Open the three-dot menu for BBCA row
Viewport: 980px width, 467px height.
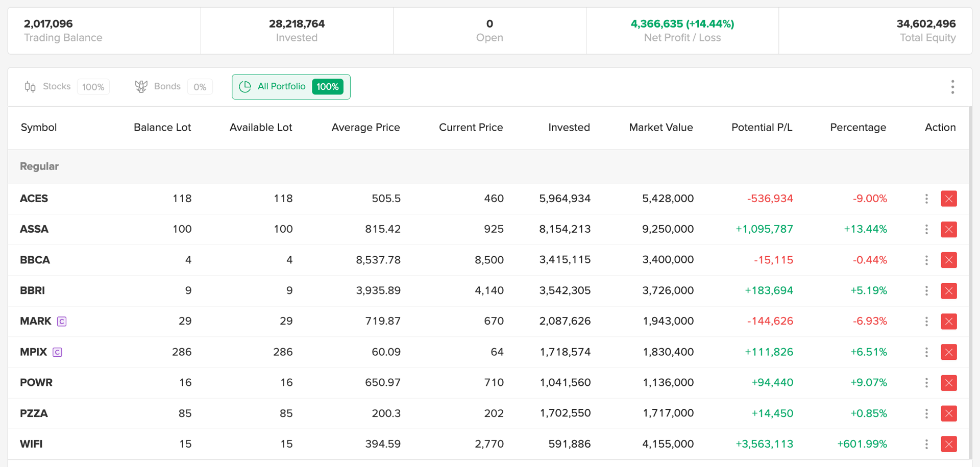point(926,260)
